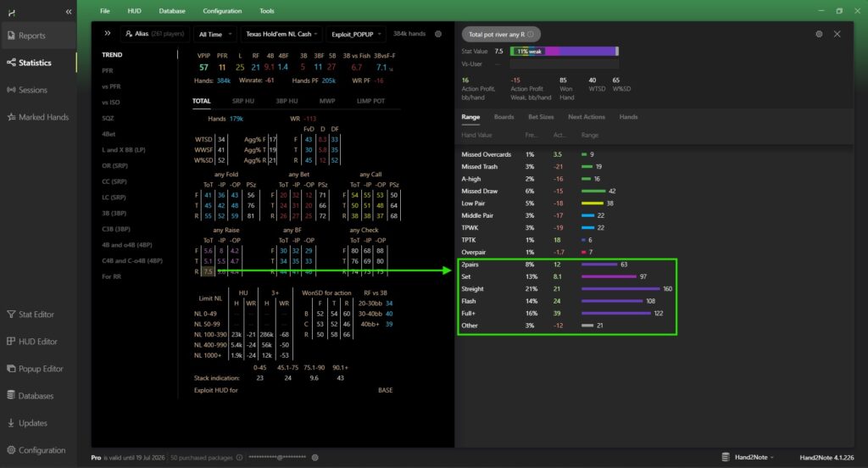Open the Database menu

pyautogui.click(x=172, y=11)
